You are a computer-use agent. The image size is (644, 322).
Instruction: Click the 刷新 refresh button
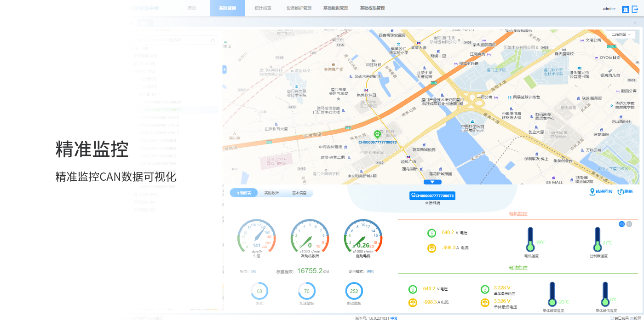625,192
